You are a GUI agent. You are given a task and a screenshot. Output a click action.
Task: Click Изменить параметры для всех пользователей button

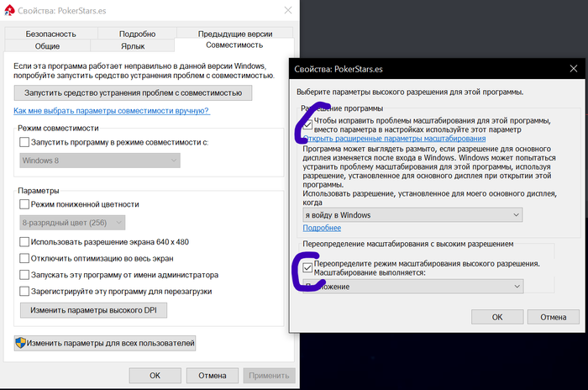click(105, 343)
